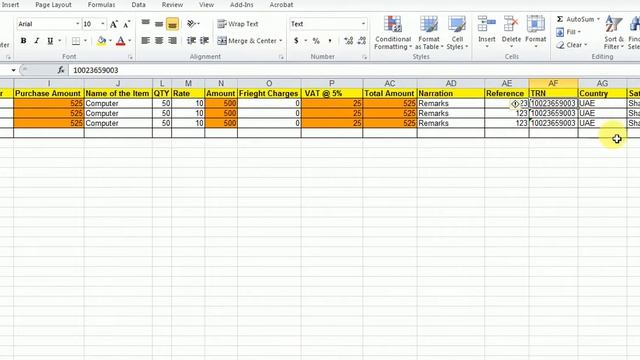The width and height of the screenshot is (640, 360).
Task: Align text left
Action: tap(145, 41)
